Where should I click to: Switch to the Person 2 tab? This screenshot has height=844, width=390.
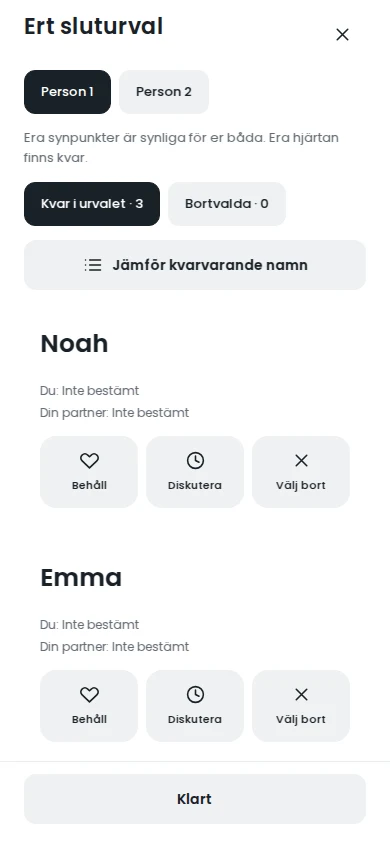click(164, 92)
